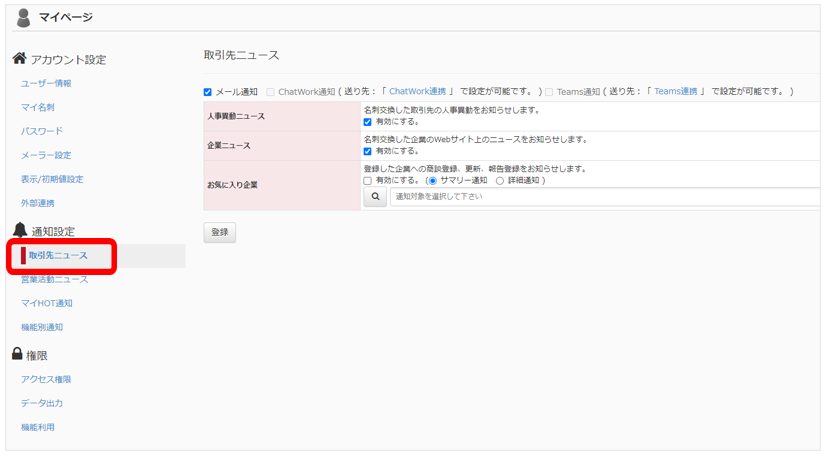Click the lock icon beside 権限
The height and width of the screenshot is (461, 837).
coord(18,353)
